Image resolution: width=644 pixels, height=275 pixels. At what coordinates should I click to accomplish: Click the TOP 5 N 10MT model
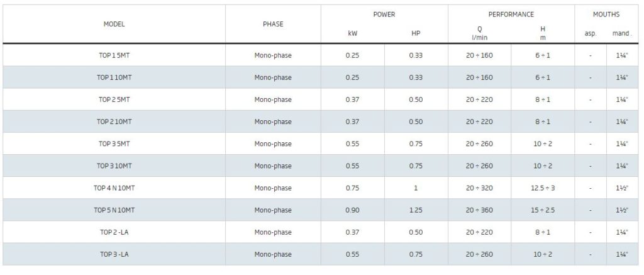(x=114, y=210)
